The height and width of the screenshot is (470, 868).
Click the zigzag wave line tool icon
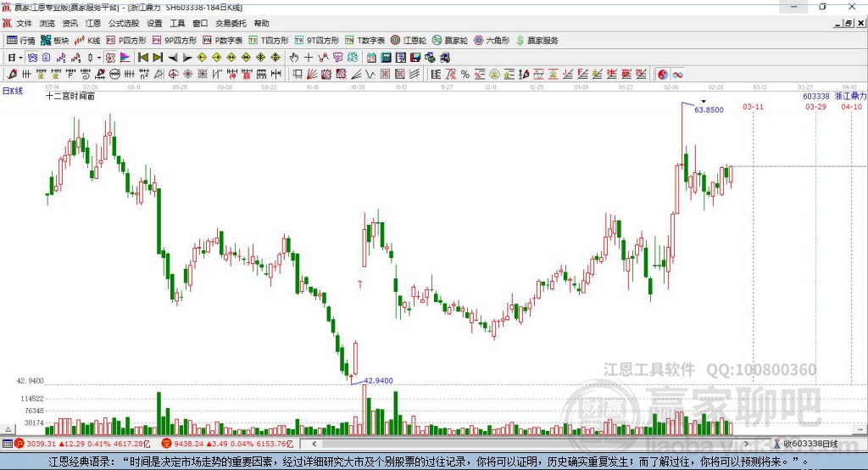click(370, 74)
